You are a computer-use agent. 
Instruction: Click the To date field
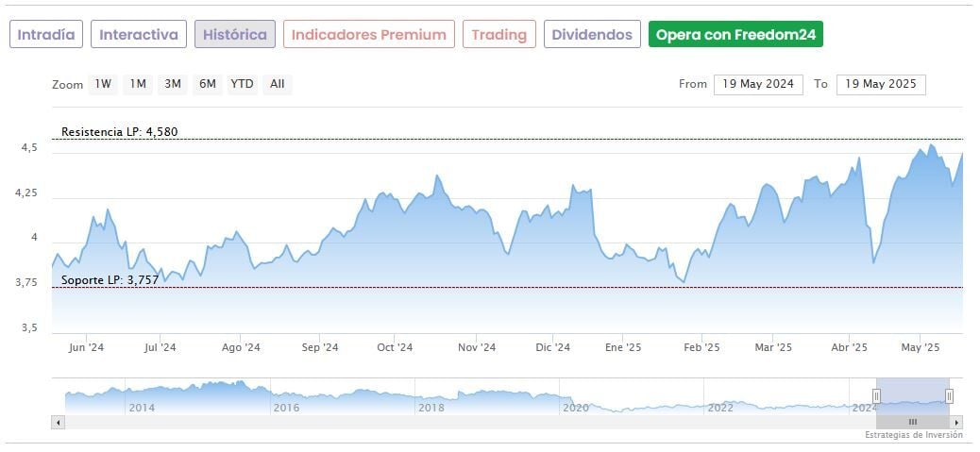(x=881, y=84)
